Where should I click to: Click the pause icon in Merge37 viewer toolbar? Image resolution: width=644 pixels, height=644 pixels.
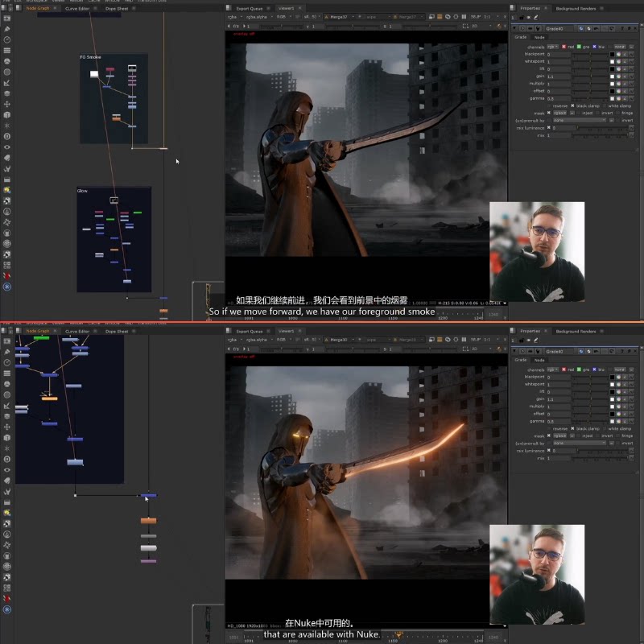[464, 17]
